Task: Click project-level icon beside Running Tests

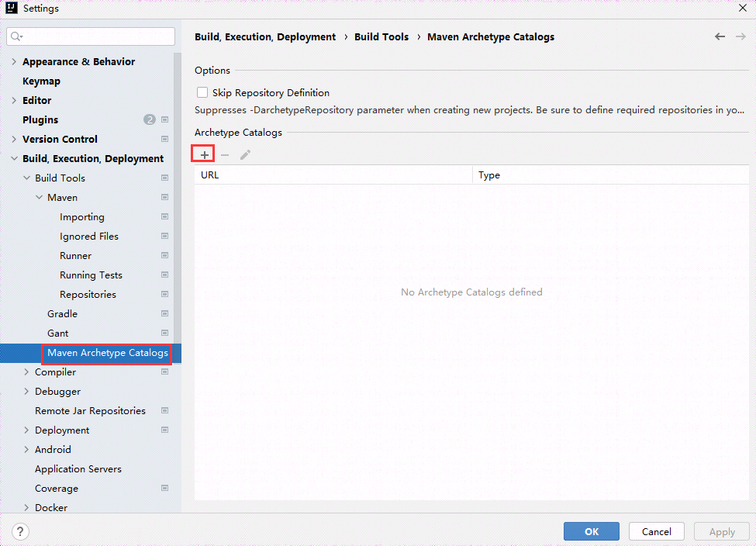Action: (165, 275)
